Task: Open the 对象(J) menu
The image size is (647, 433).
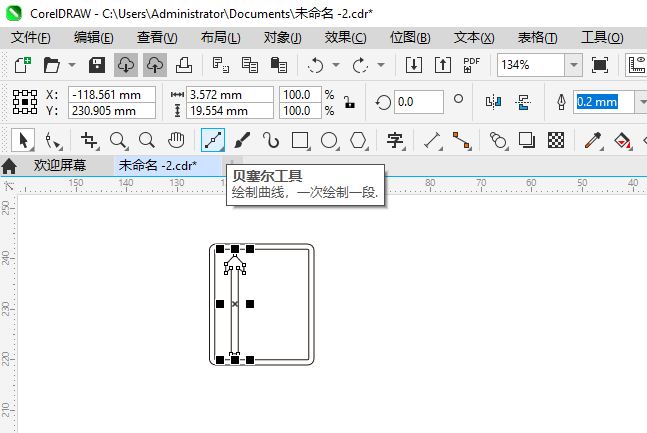Action: click(x=283, y=38)
